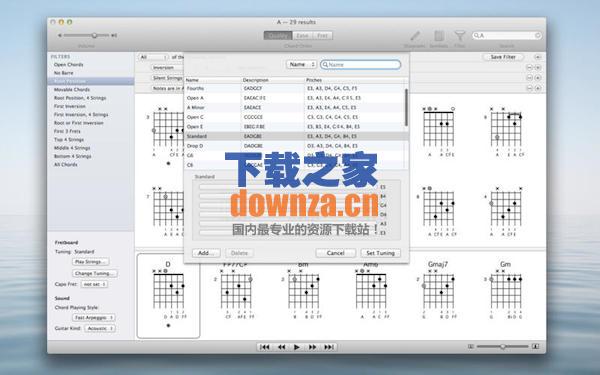Remove the Inversion rule with minus button
The height and width of the screenshot is (375, 600).
click(x=530, y=67)
